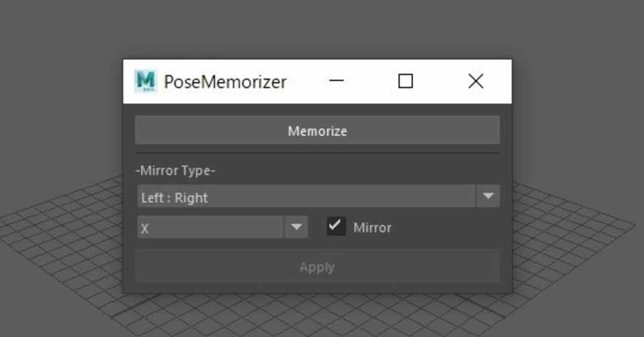Click the arrow of the Left : Right dropdown
The image size is (644, 337).
click(488, 196)
